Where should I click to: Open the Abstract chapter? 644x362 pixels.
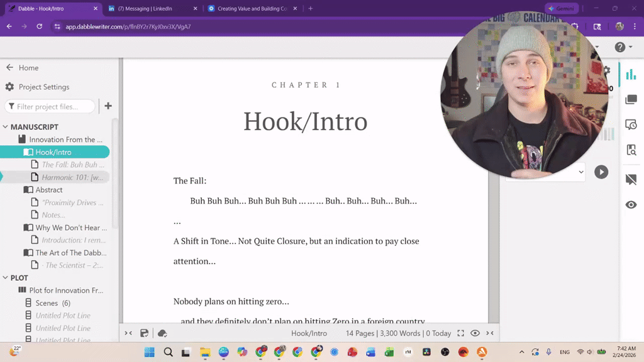coord(43,190)
